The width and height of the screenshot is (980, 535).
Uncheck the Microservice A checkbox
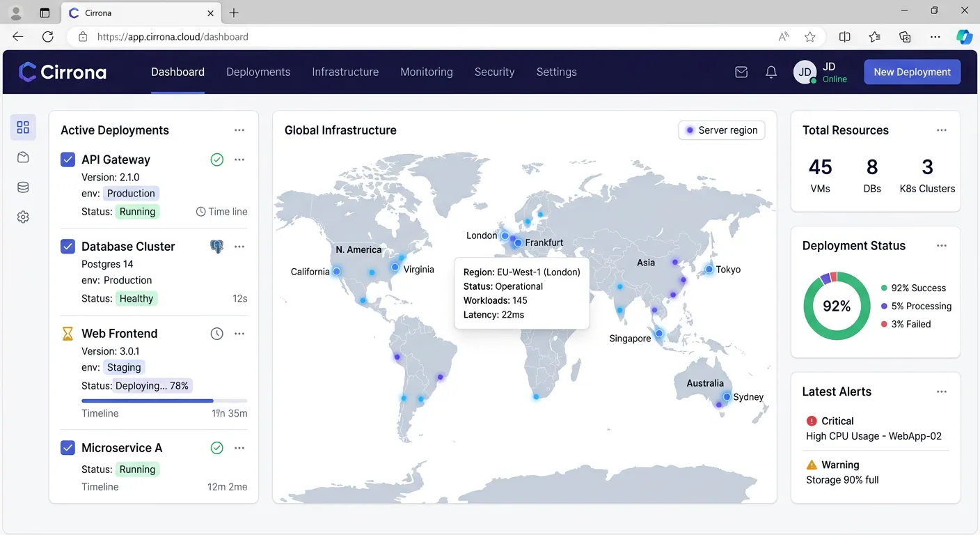68,448
